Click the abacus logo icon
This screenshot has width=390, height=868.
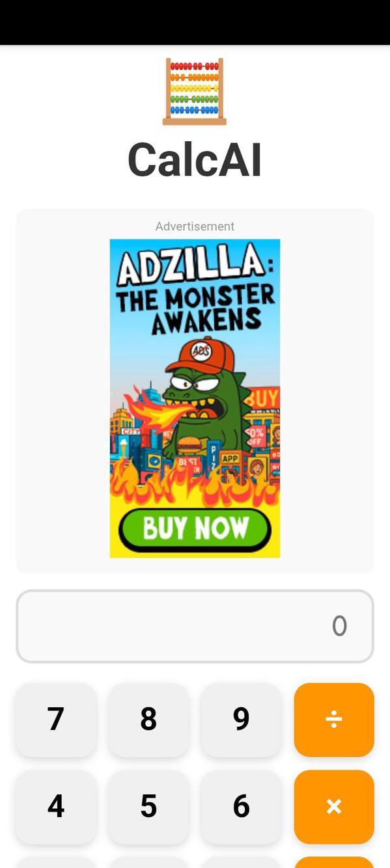(195, 91)
